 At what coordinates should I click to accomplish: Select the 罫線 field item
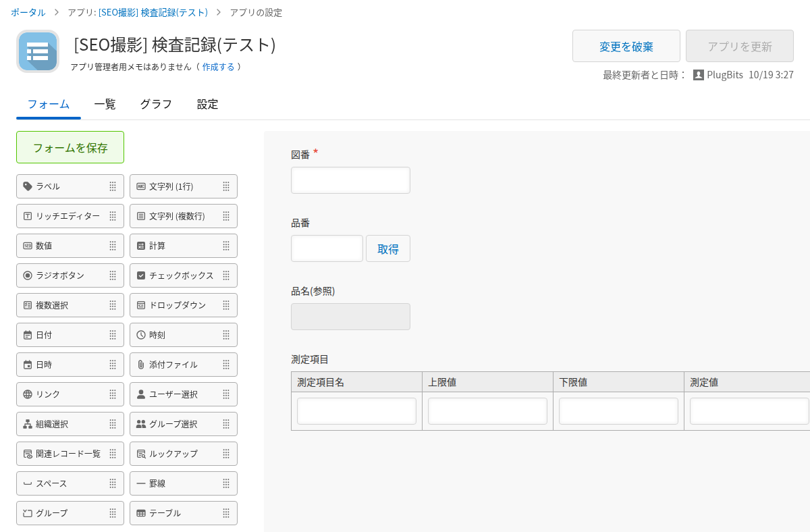(x=184, y=483)
